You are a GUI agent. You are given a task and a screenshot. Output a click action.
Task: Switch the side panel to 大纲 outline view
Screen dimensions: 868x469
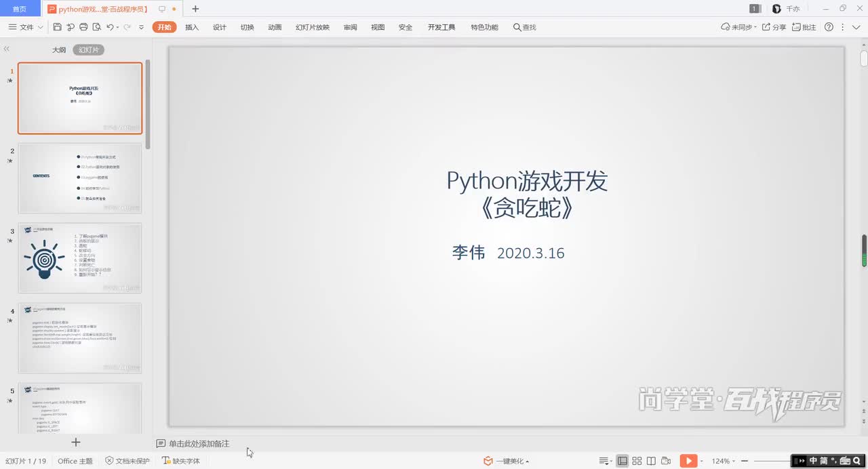point(59,49)
